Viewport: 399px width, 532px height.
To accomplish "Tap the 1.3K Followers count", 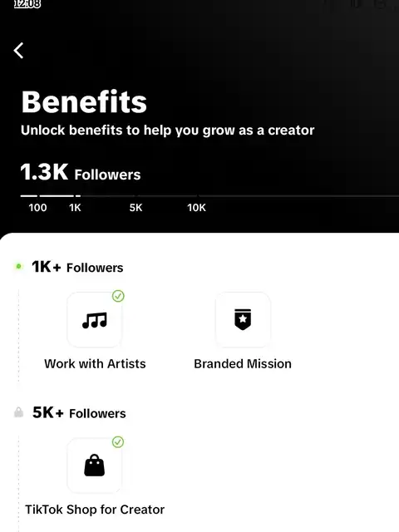I will tap(81, 172).
